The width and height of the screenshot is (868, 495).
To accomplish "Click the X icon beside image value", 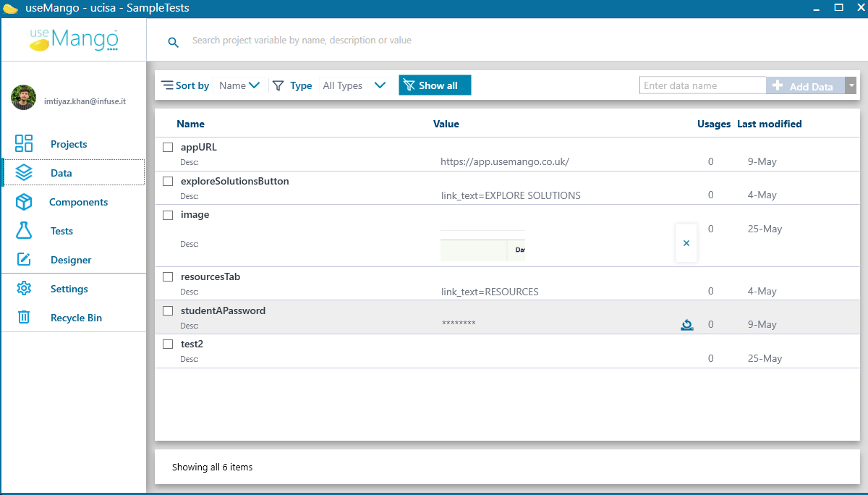I will (686, 243).
